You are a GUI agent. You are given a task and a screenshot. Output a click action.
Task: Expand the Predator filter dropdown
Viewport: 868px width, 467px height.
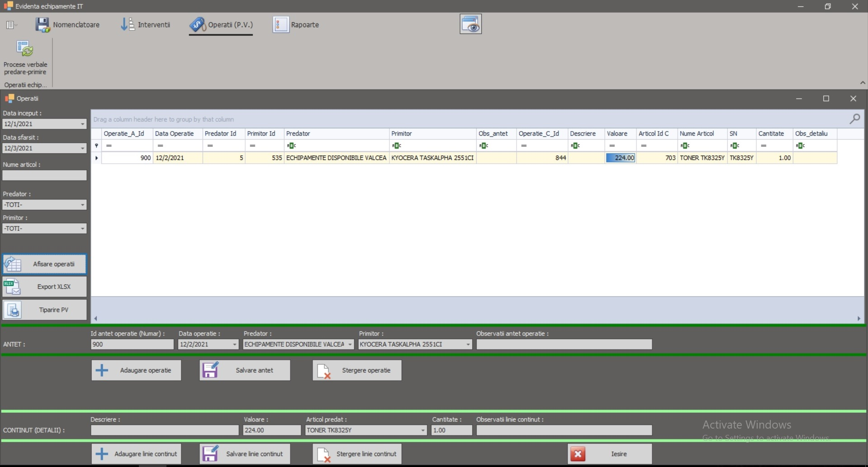(82, 205)
